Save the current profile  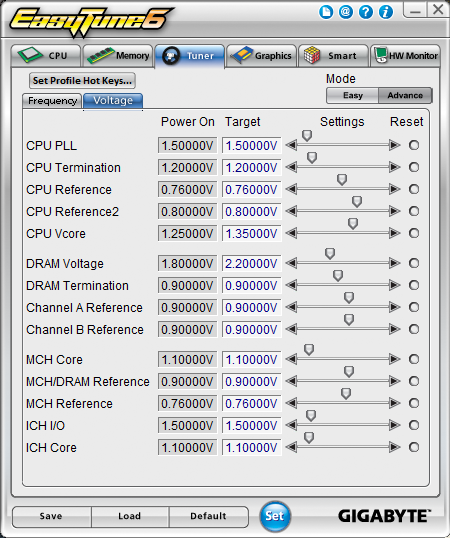coord(51,516)
